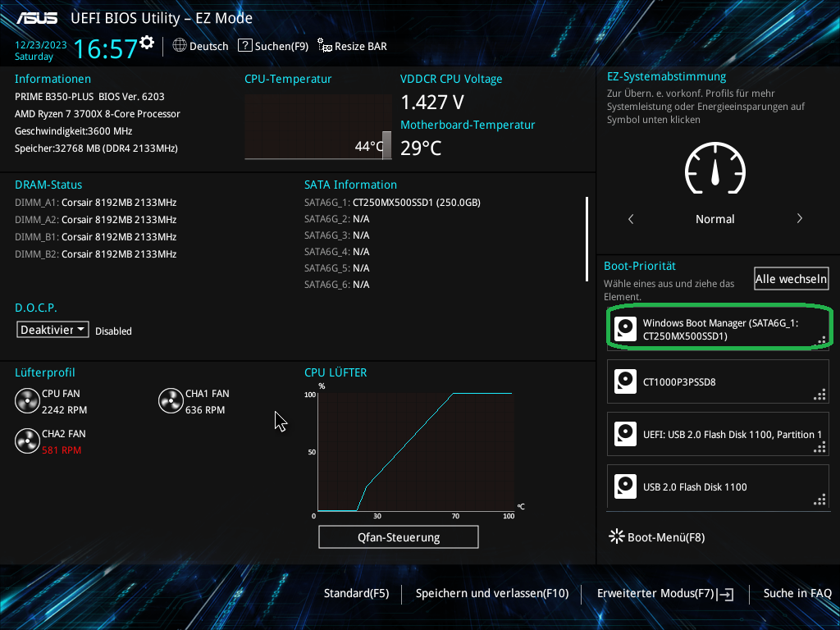This screenshot has width=840, height=630.
Task: Click SATA6G_1 CT250MX500SSD1 entry
Action: [x=392, y=203]
